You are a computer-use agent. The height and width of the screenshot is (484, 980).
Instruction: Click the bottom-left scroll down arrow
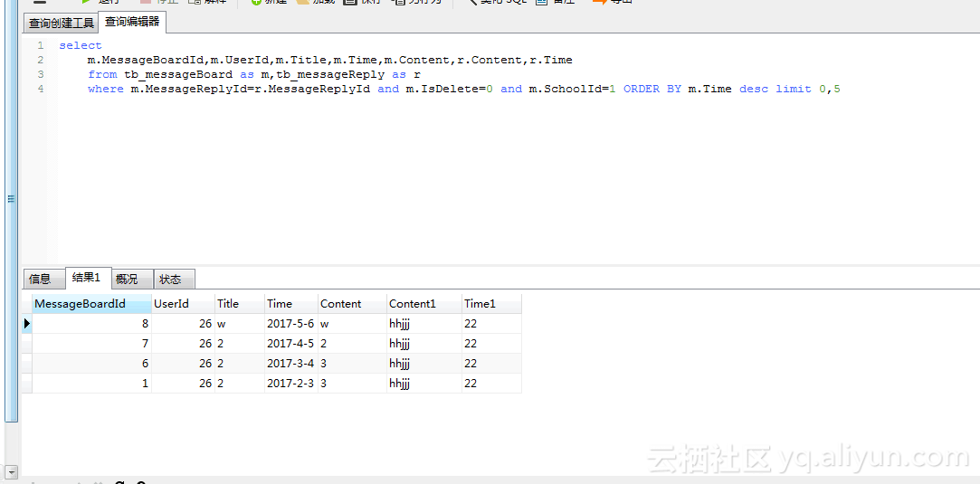coord(10,471)
